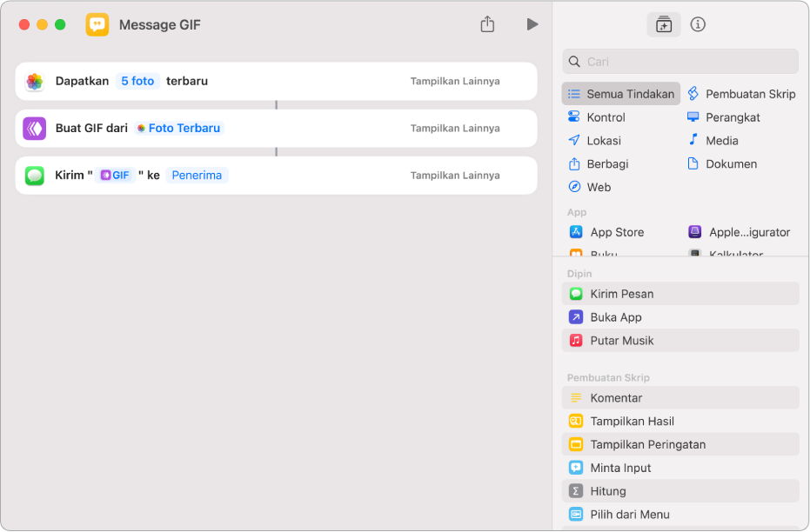This screenshot has height=532, width=810.
Task: Add the Kirim Pesan action
Action: point(680,294)
